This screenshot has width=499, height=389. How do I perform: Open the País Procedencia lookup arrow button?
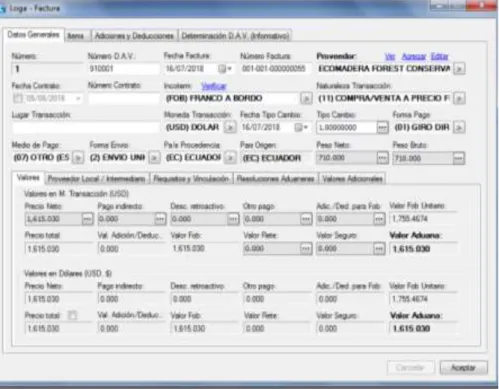coord(230,158)
